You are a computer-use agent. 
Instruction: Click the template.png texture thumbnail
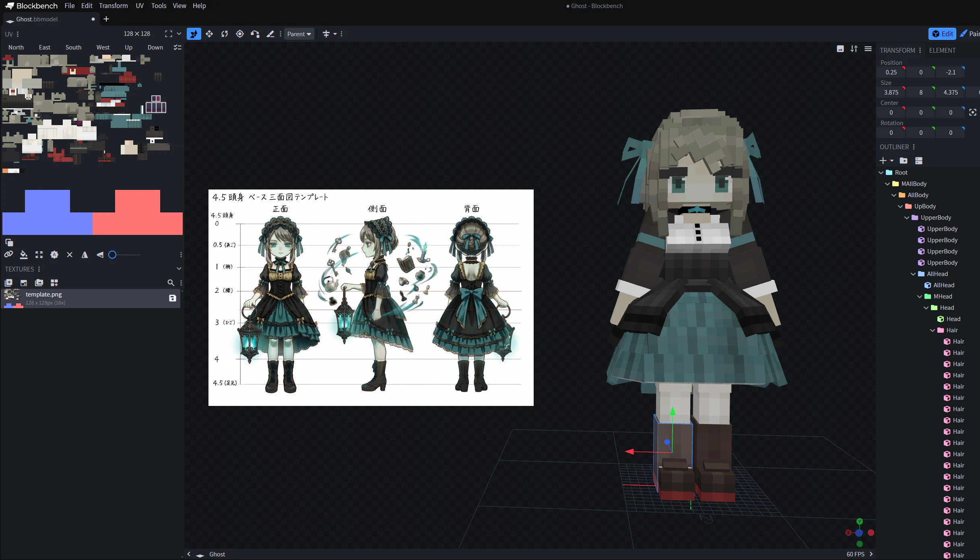(13, 298)
